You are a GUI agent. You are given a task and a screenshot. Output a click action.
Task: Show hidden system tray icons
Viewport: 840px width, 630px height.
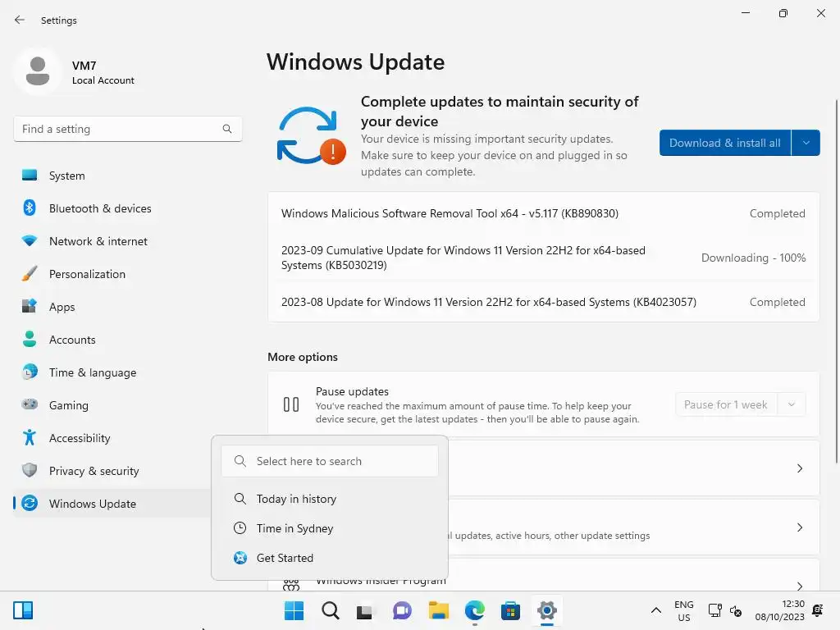coord(655,610)
